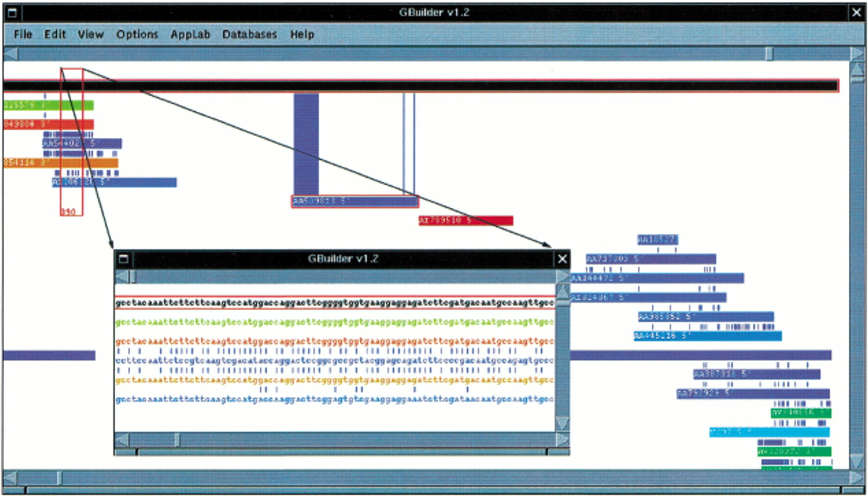Select the green EST bar at top left
The height and width of the screenshot is (496, 868).
pos(48,105)
